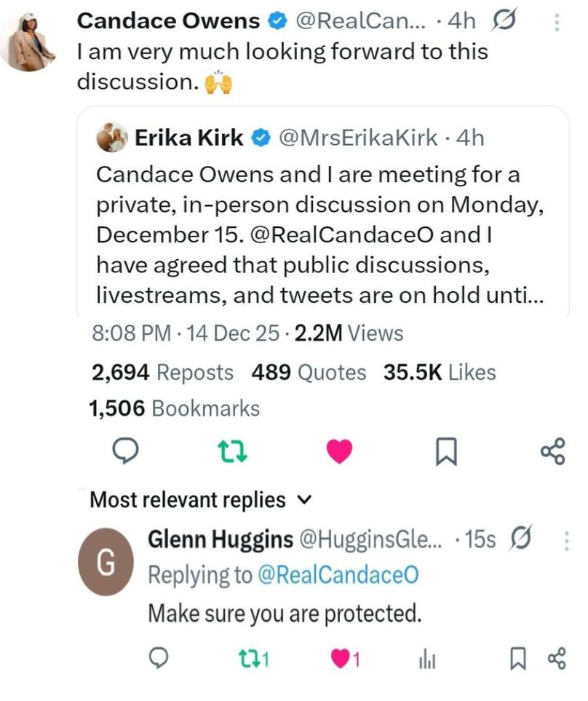The height and width of the screenshot is (701, 588).
Task: Repost the main post with green arrows icon
Action: point(234,452)
